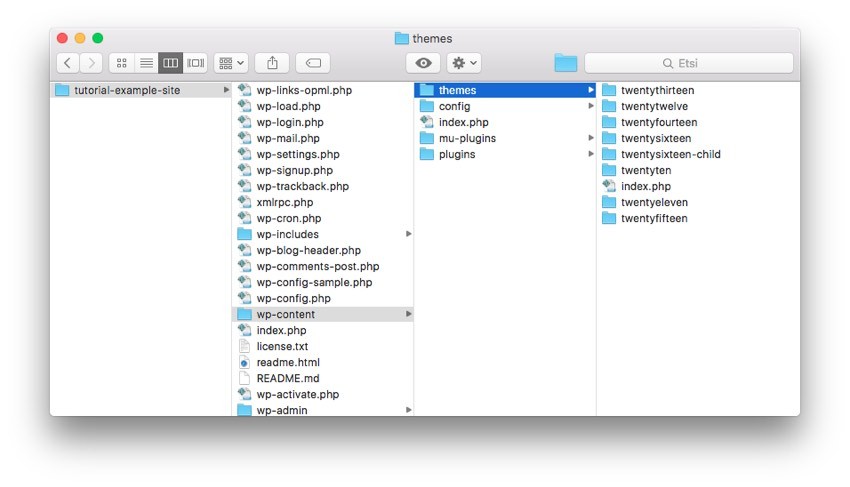Switch to column view
The height and width of the screenshot is (487, 850).
[170, 63]
